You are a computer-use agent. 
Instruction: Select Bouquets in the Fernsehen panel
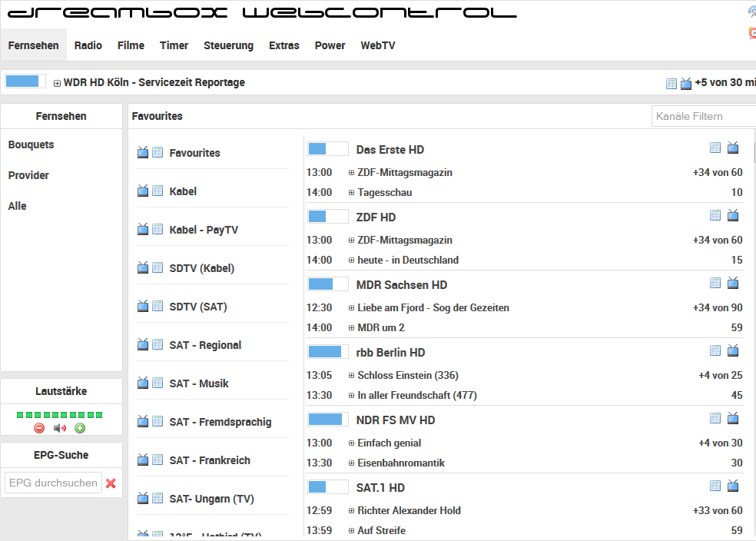click(31, 144)
